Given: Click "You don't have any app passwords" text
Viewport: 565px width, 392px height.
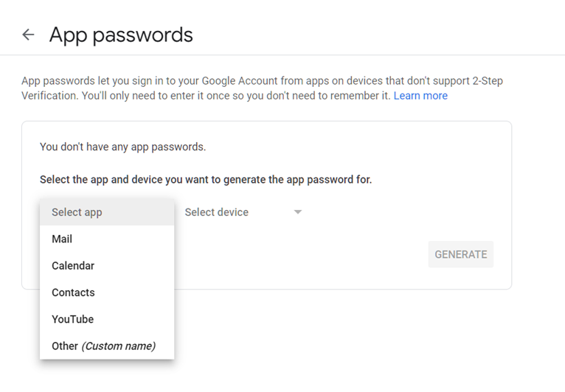Looking at the screenshot, I should (122, 147).
